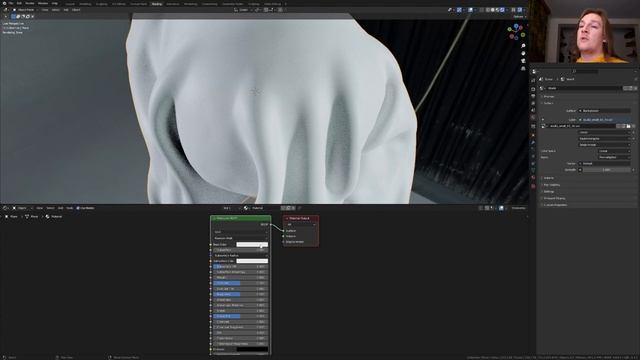
Task: Expand the Preview panel in World properties
Action: [548, 96]
